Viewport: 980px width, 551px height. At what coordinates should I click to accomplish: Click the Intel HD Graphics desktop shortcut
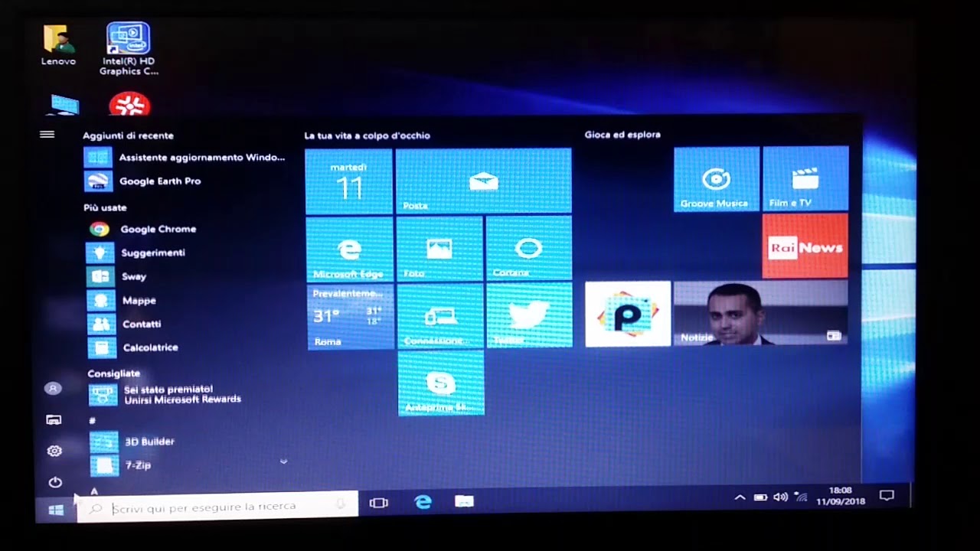coord(129,48)
